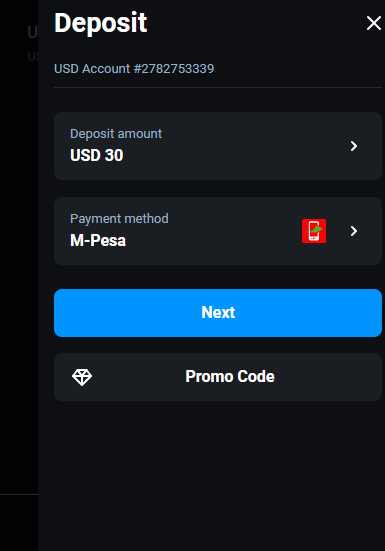Click the red M-Pesa phone icon
This screenshot has height=551, width=385.
[x=314, y=231]
